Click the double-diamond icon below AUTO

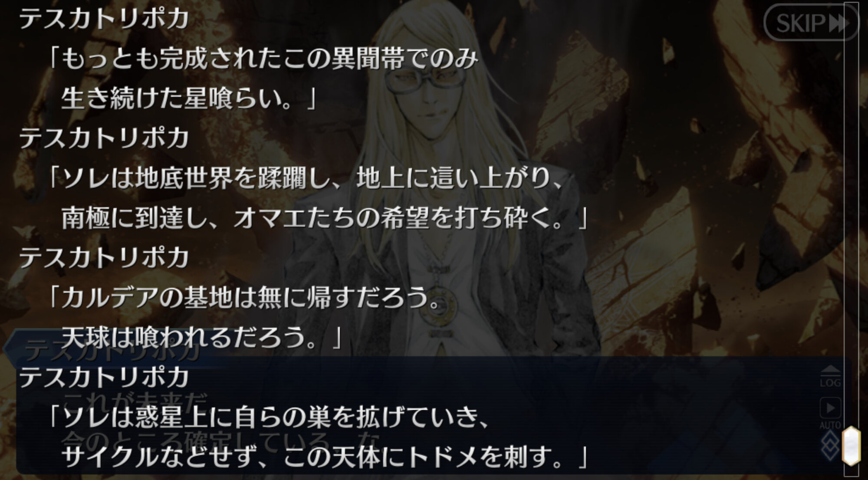click(x=830, y=446)
